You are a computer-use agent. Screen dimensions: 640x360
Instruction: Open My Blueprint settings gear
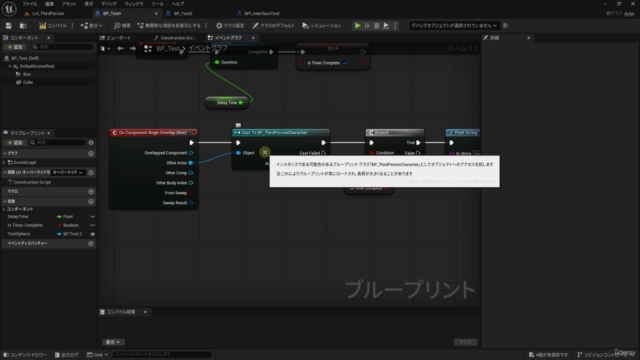click(91, 142)
